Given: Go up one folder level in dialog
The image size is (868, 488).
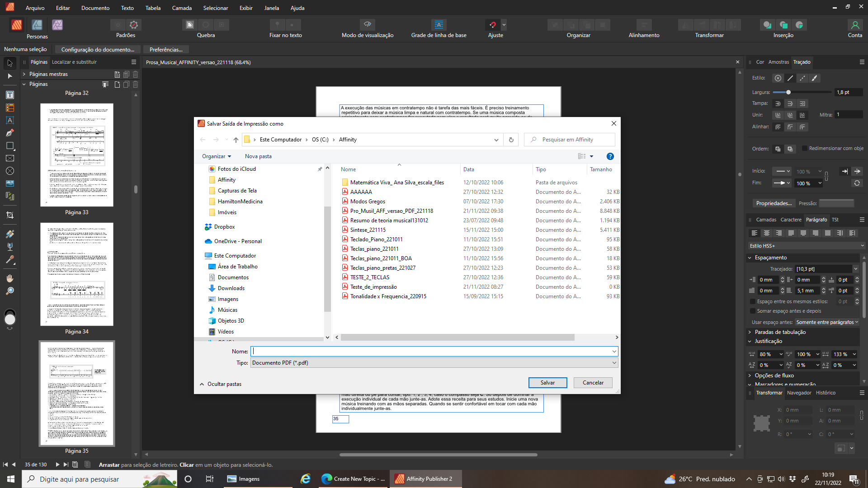Looking at the screenshot, I should (x=236, y=140).
